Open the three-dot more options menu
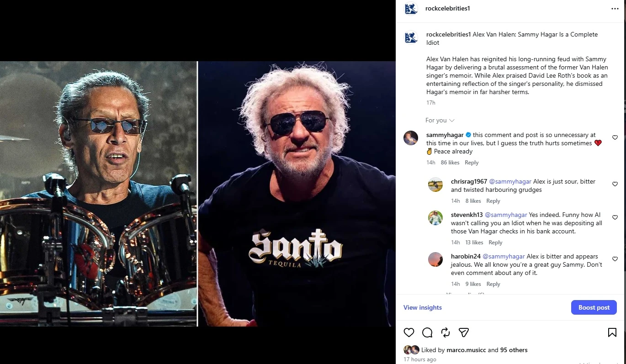This screenshot has height=364, width=626. click(615, 9)
